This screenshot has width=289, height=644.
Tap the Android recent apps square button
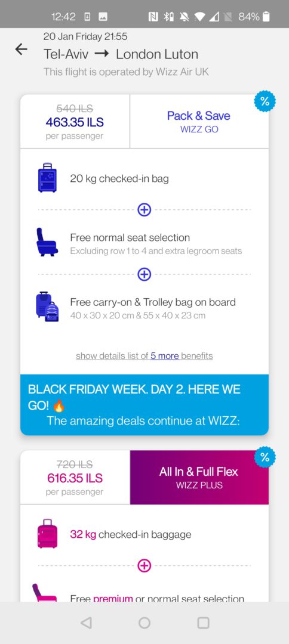tap(204, 623)
